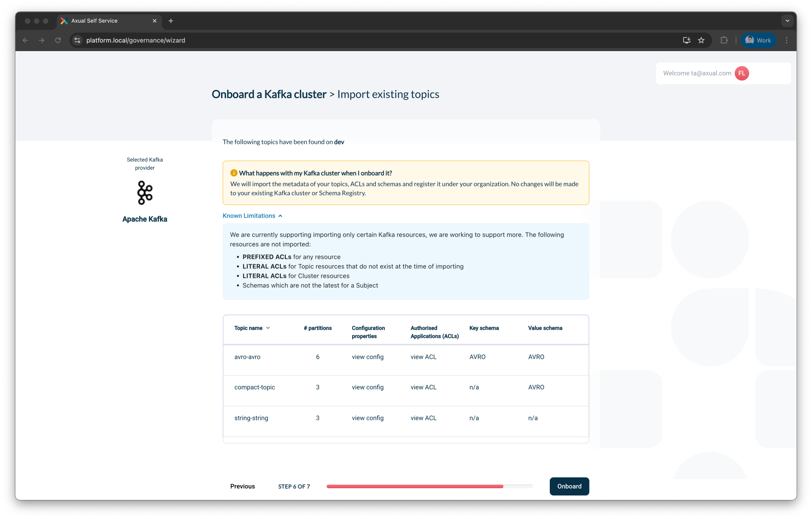View ACL for compact-topic

coord(423,387)
